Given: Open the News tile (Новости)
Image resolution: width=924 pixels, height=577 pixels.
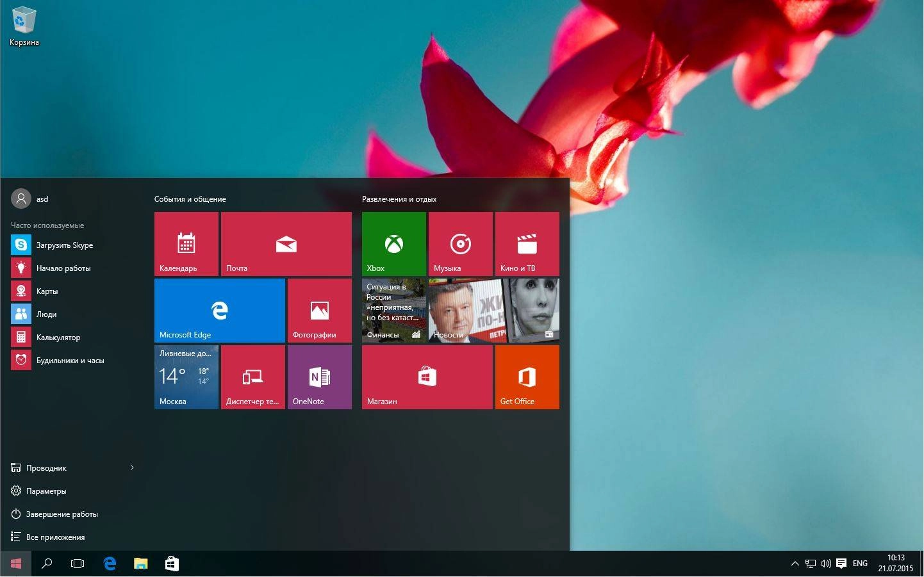Looking at the screenshot, I should coord(493,311).
